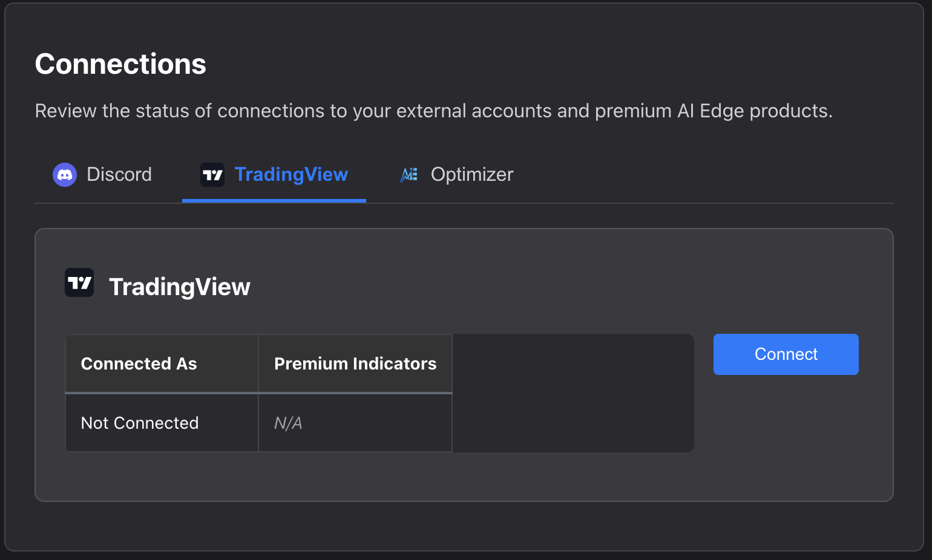Click the review status description text
This screenshot has height=560, width=932.
433,111
